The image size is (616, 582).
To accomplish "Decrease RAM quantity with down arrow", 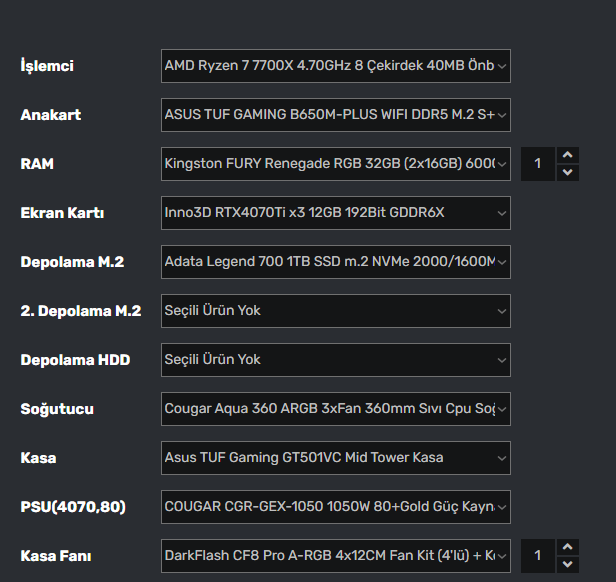I will pyautogui.click(x=568, y=173).
